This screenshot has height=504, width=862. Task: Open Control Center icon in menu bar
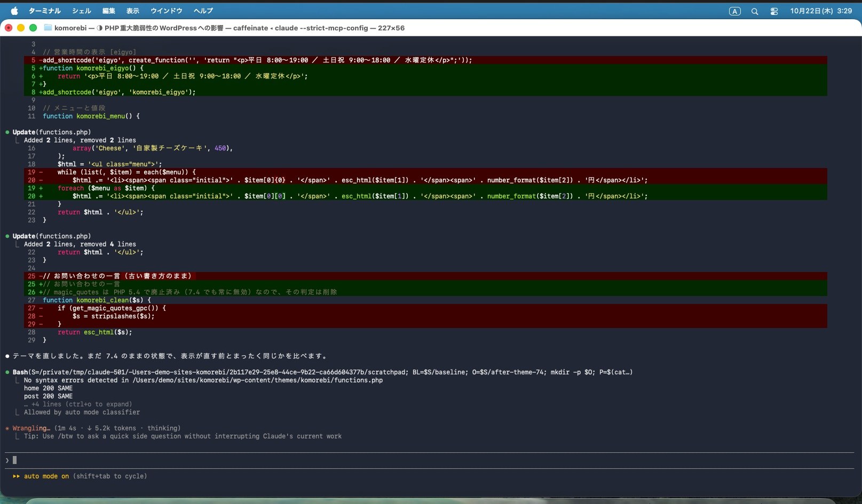774,11
